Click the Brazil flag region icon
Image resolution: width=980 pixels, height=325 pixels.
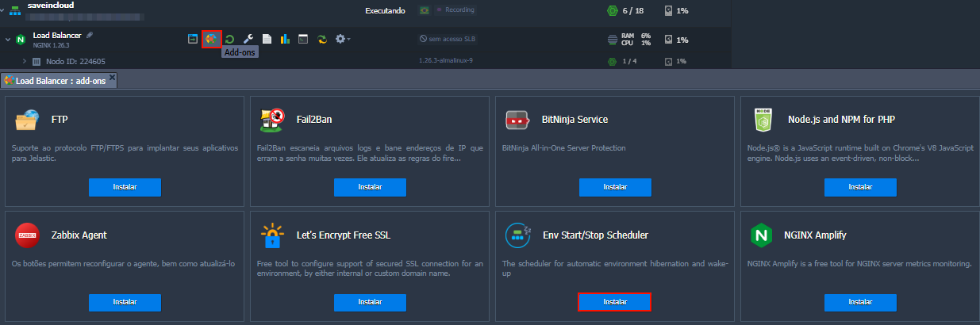coord(424,10)
